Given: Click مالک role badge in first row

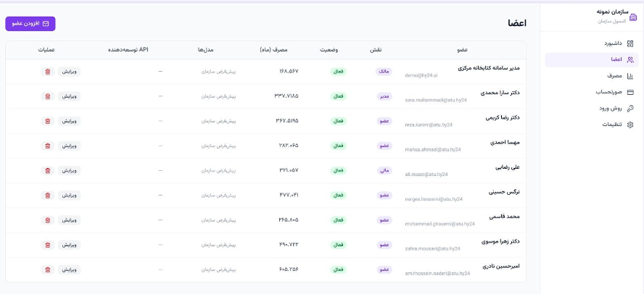Looking at the screenshot, I should coord(384,72).
